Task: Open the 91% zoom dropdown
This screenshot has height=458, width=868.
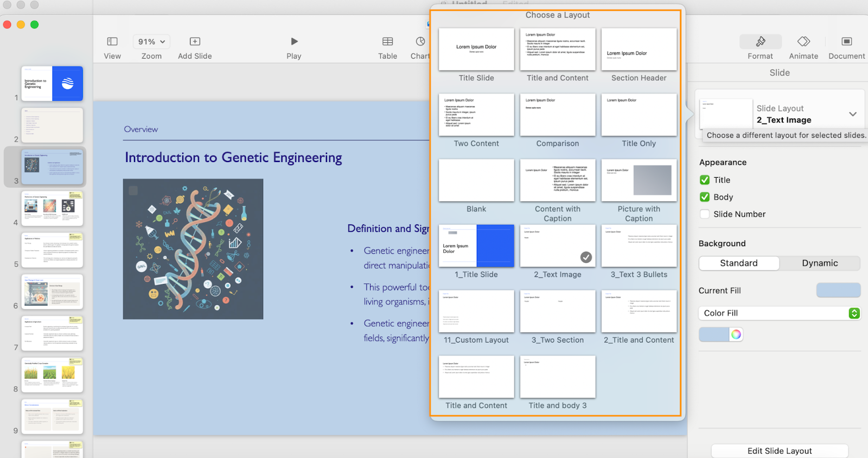Action: pyautogui.click(x=151, y=42)
